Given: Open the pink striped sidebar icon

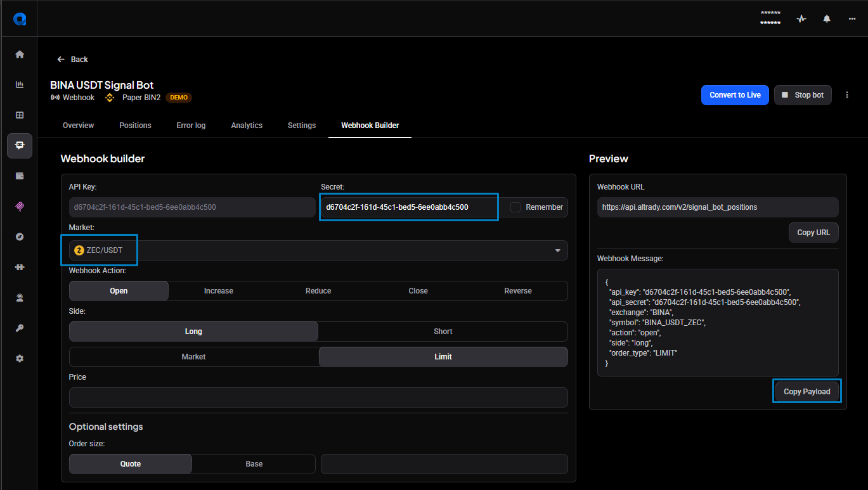Looking at the screenshot, I should click(x=20, y=206).
